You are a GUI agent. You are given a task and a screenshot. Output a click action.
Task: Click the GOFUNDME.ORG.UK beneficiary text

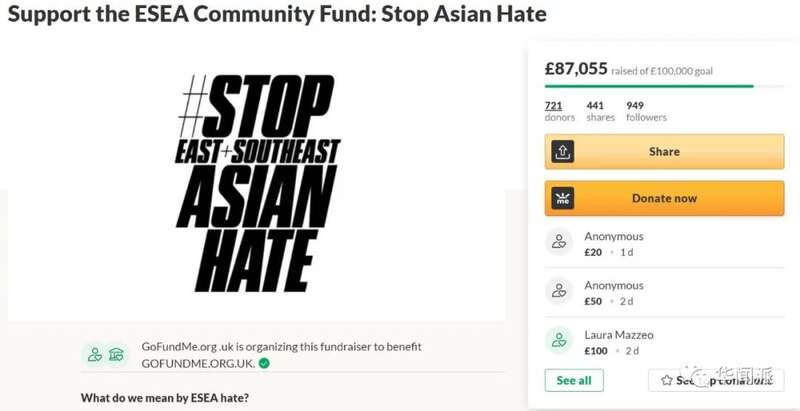(198, 364)
